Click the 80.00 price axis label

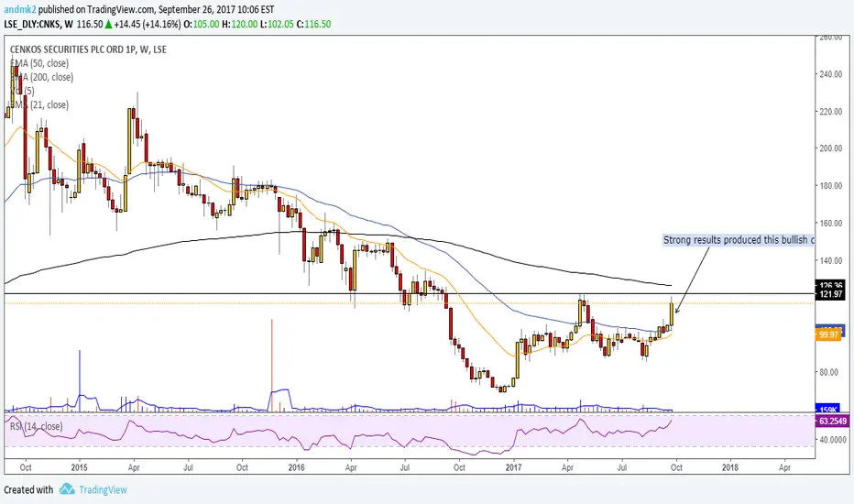[x=830, y=372]
